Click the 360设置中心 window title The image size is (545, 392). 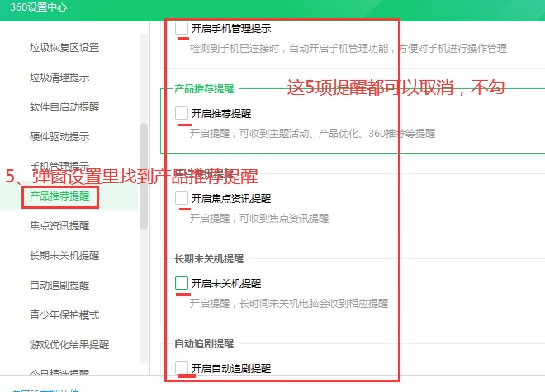coord(39,7)
